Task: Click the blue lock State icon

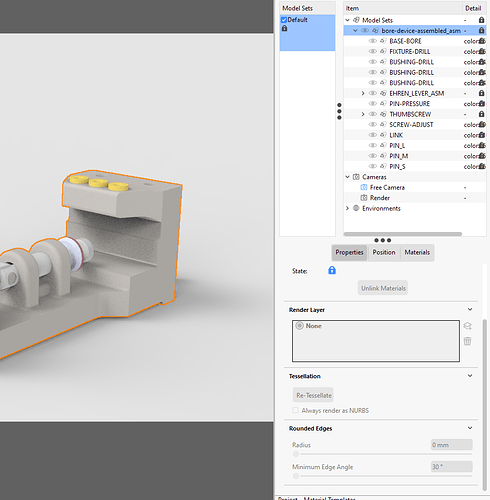Action: click(332, 270)
